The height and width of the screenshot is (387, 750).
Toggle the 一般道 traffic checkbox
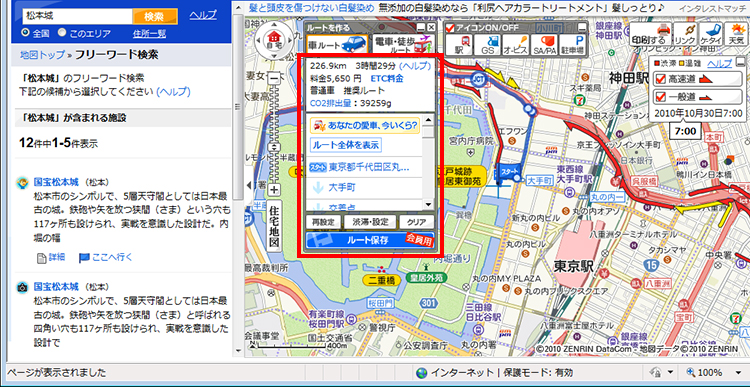661,97
